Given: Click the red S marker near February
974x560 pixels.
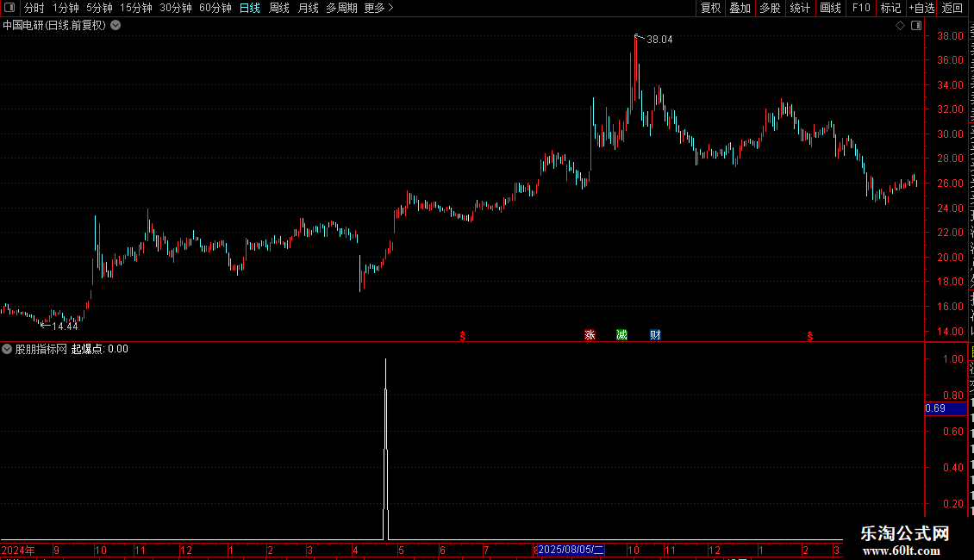Looking at the screenshot, I should pos(810,336).
